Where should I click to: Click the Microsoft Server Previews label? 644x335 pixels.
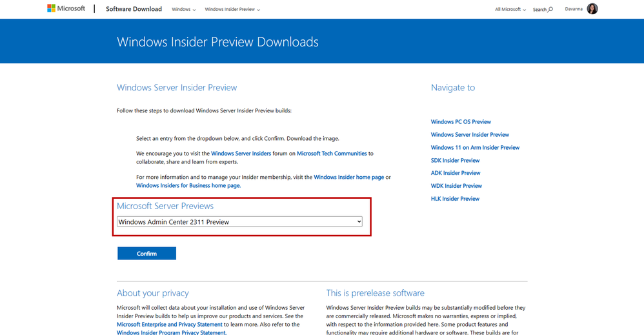[165, 206]
